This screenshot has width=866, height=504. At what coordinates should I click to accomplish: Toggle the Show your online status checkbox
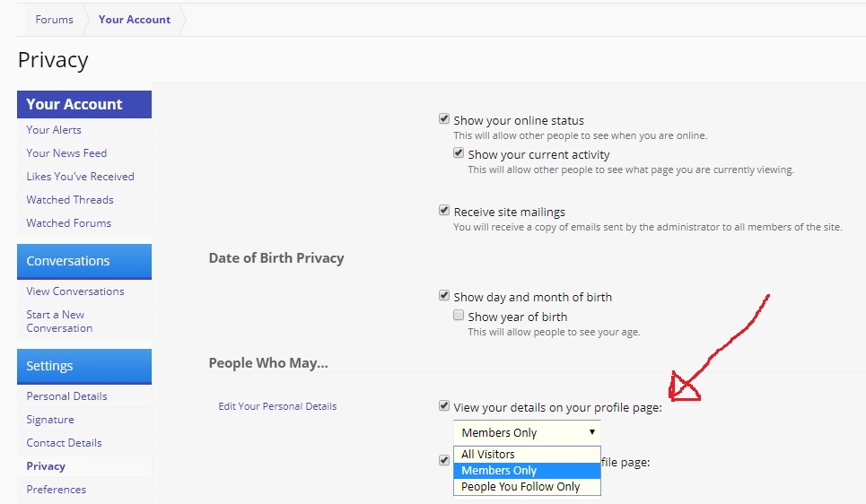[444, 119]
